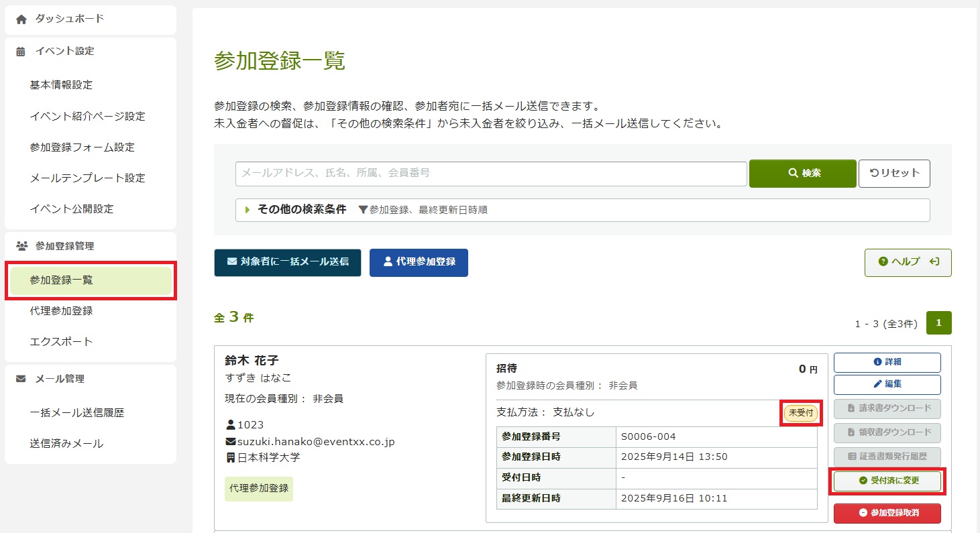Click the Dashboard home icon
Image resolution: width=980 pixels, height=533 pixels.
21,19
